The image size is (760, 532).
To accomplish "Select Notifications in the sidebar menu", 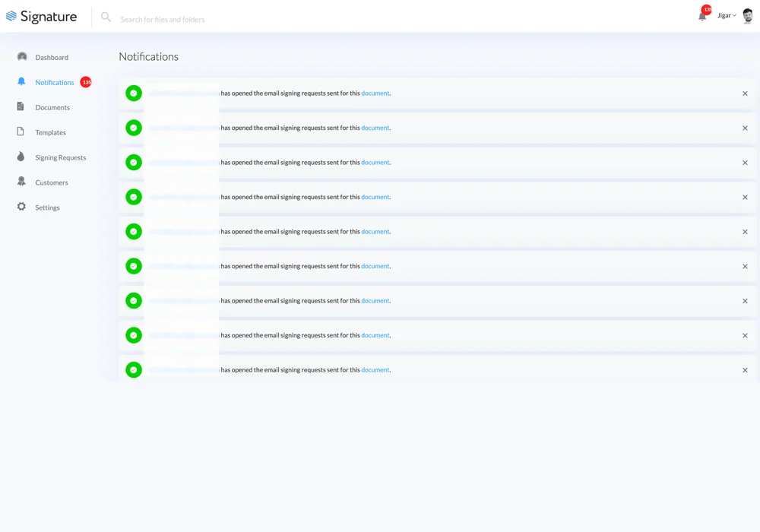I will click(54, 82).
